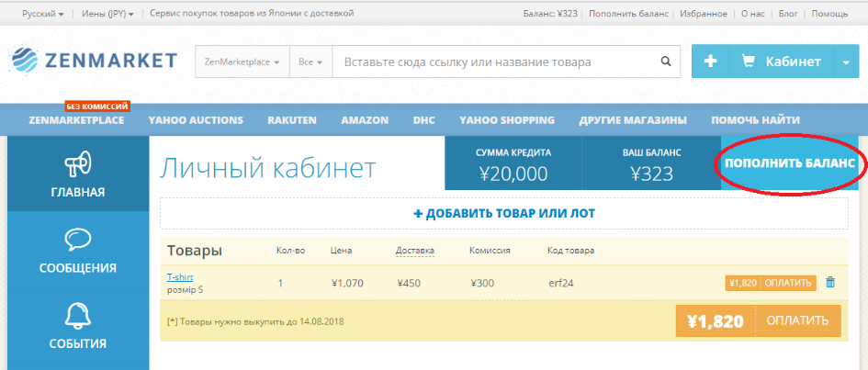Expand the Все category dropdown
This screenshot has width=868, height=370.
(310, 62)
